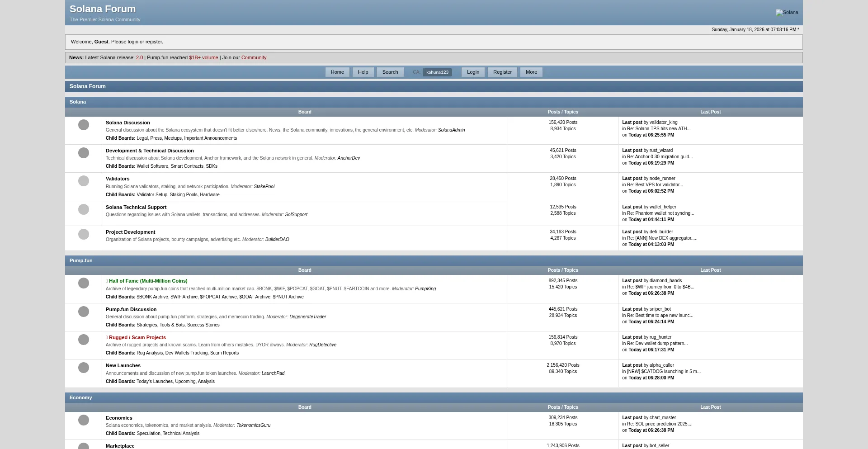Open the $BONK Archive child board
Screen dimensions: 868x449
[152, 297]
